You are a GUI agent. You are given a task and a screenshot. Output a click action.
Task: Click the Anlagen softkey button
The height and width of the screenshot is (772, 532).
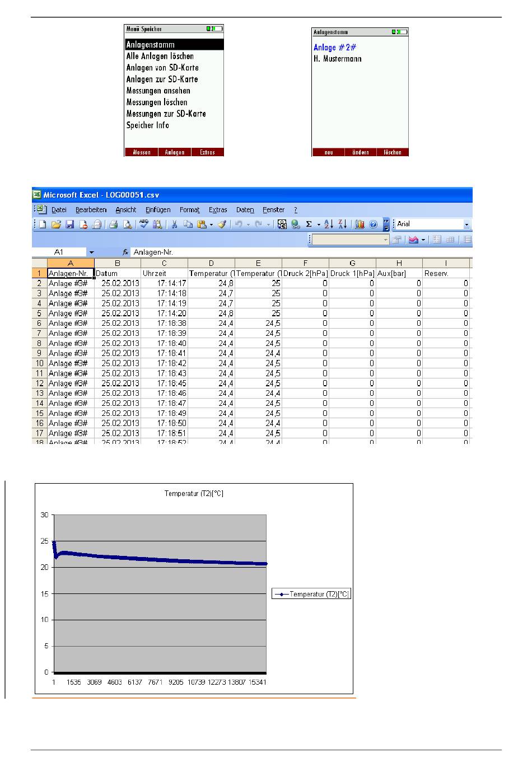[x=175, y=152]
